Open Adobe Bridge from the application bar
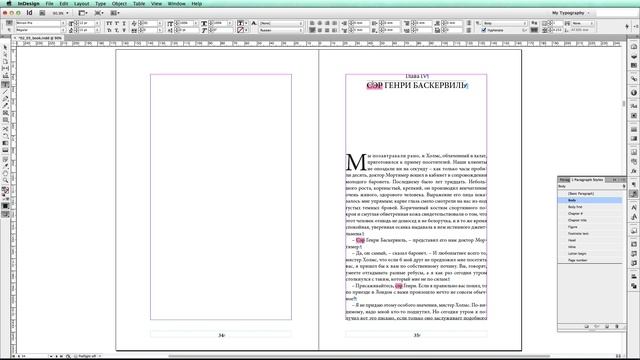The width and height of the screenshot is (640, 360). coord(42,13)
